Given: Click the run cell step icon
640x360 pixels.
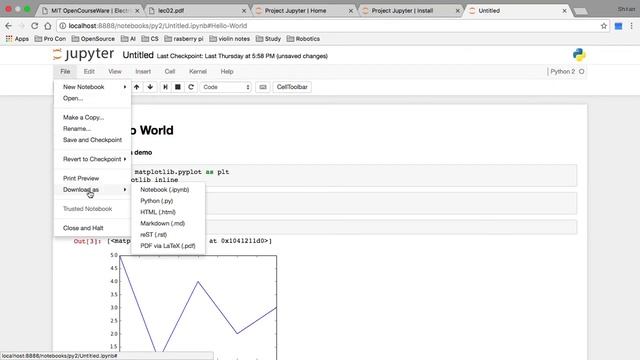Looking at the screenshot, I should coord(165,87).
